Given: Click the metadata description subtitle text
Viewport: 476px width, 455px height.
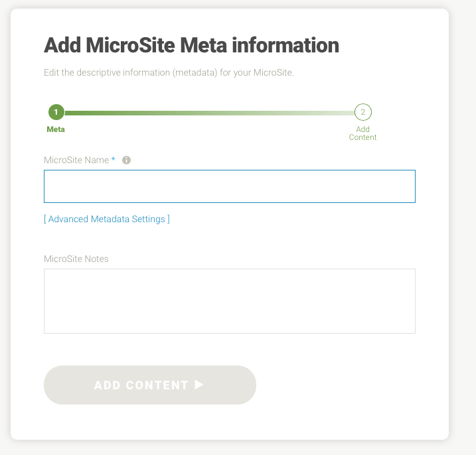Looking at the screenshot, I should click(169, 72).
